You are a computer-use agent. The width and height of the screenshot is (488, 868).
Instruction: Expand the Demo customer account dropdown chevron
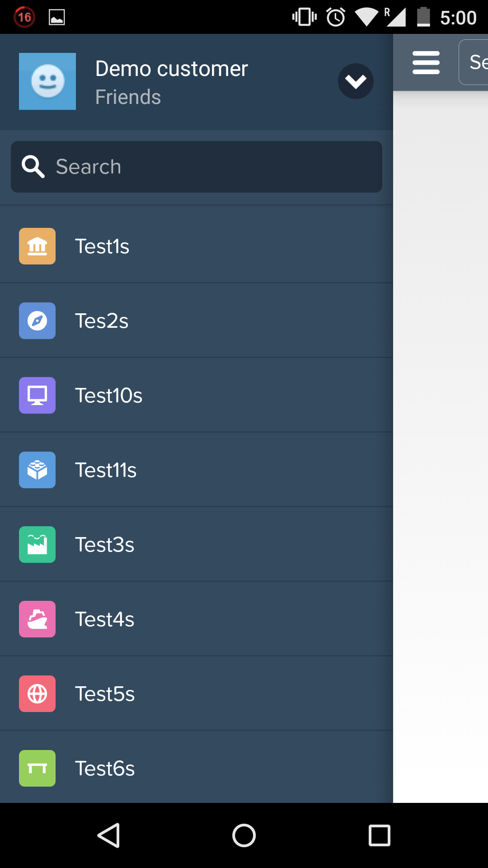click(356, 81)
